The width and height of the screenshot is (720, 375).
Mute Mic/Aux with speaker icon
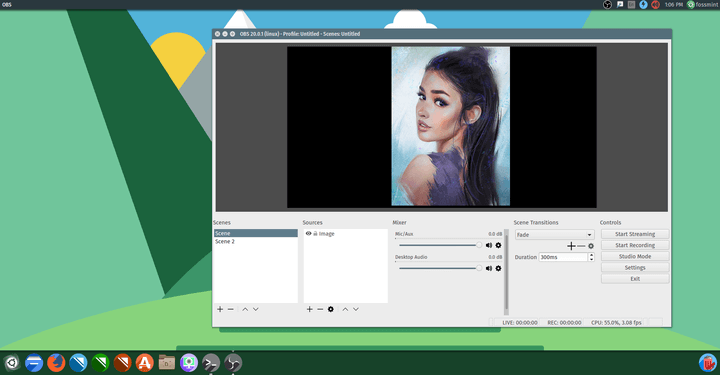[489, 246]
